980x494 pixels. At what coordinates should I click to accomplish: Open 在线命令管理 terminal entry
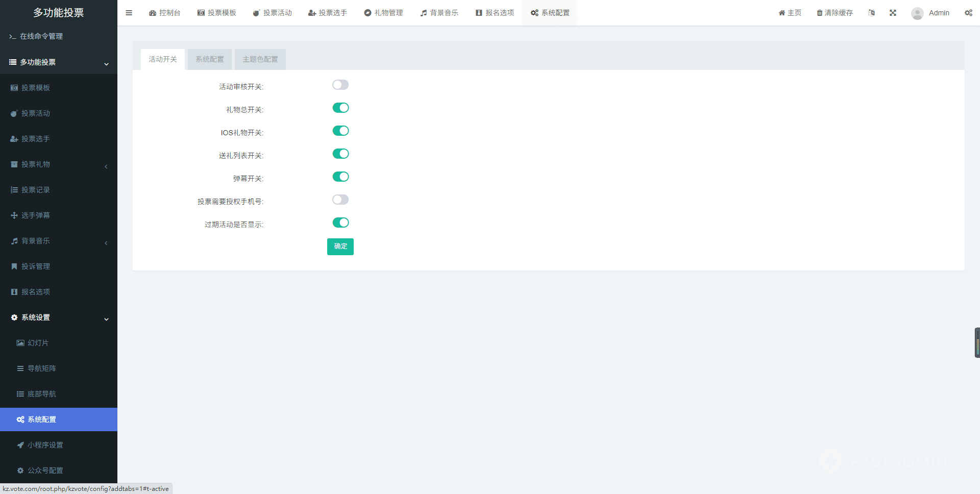41,36
